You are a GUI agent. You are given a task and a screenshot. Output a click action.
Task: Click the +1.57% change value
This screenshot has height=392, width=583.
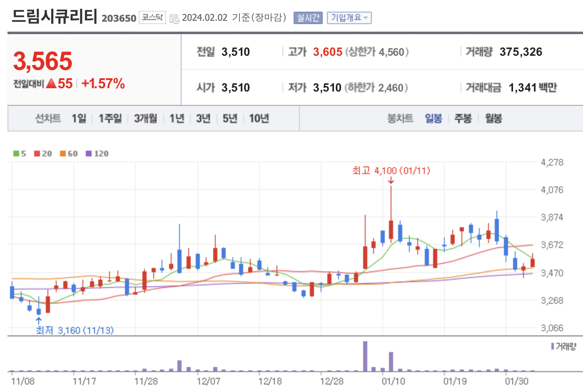click(103, 84)
